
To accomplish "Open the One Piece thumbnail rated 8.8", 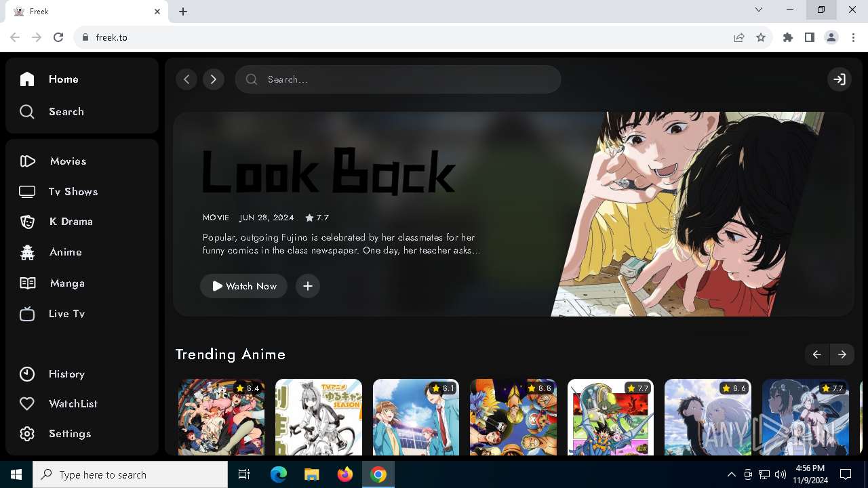I will pos(513,417).
